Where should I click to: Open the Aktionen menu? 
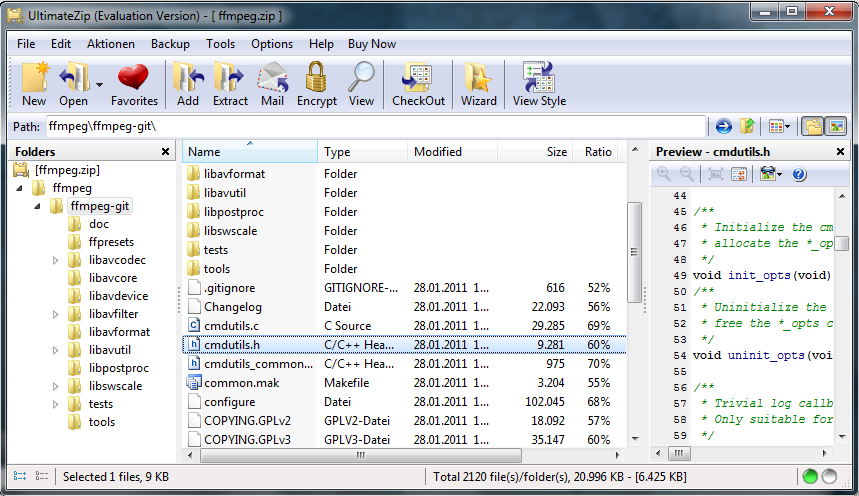pyautogui.click(x=111, y=44)
